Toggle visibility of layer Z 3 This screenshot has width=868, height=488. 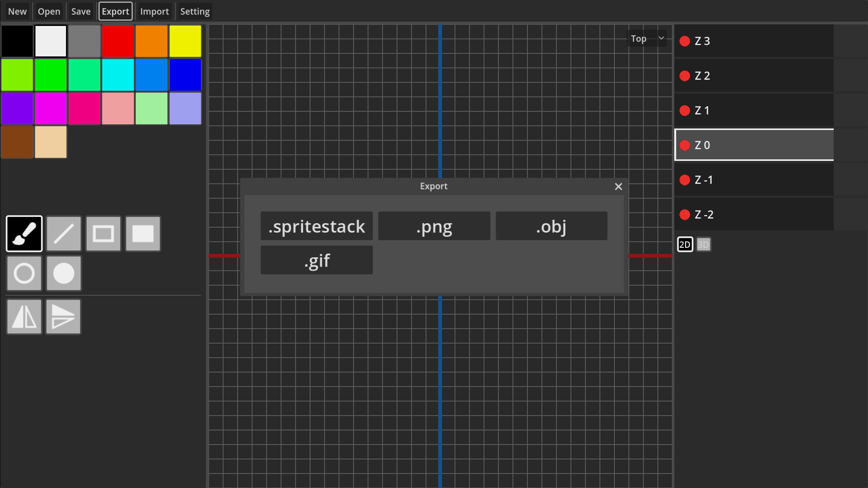685,41
